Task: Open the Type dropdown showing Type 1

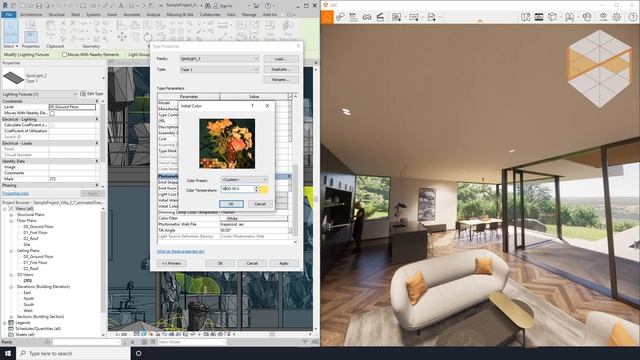Action: click(x=219, y=70)
